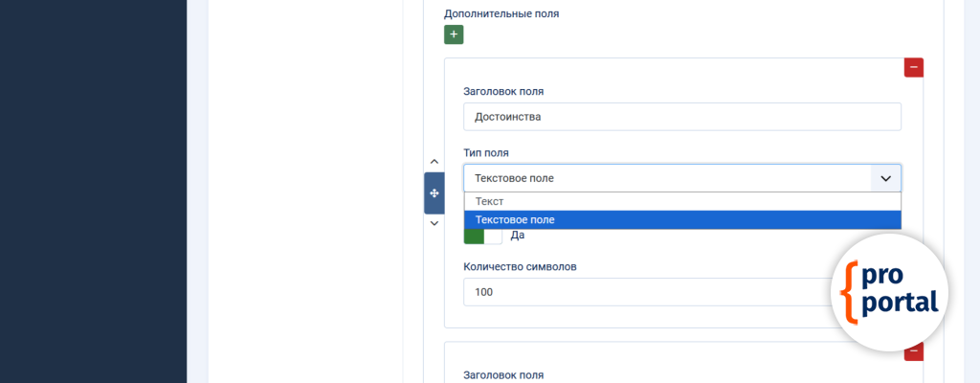This screenshot has height=383, width=980.
Task: Click the green plus add-field button
Action: tap(454, 34)
